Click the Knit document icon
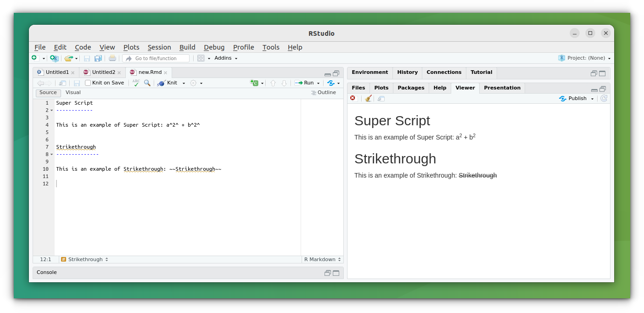The width and height of the screenshot is (644, 313). coord(162,83)
